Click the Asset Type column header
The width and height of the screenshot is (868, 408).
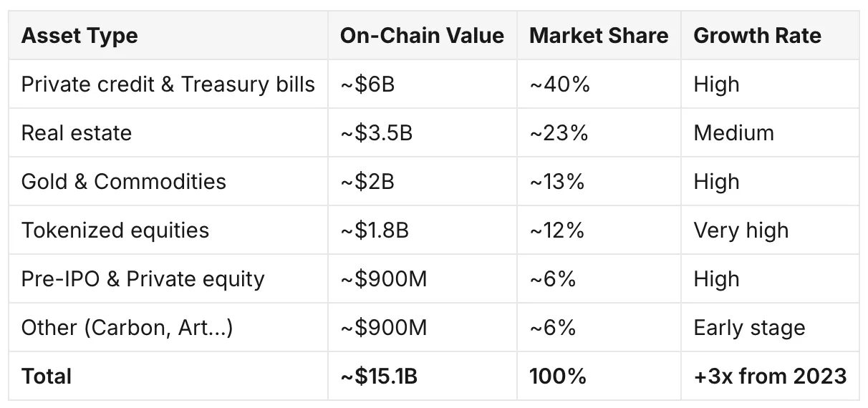79,36
